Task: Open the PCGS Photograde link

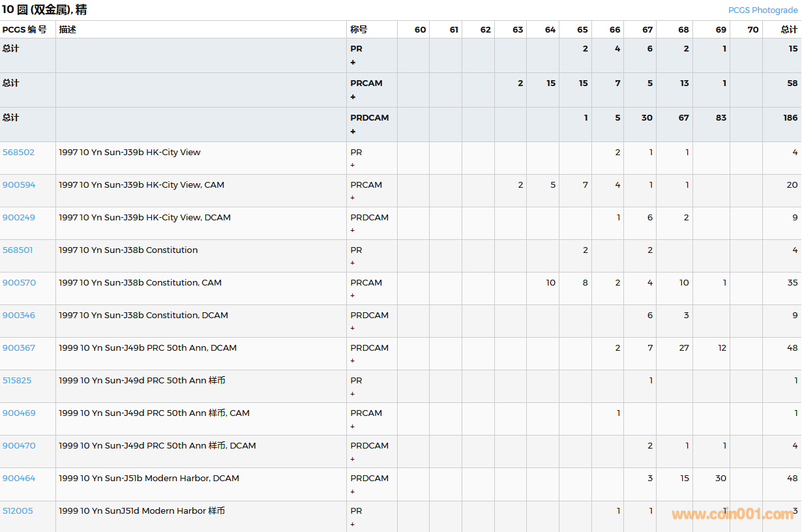Action: tap(762, 10)
